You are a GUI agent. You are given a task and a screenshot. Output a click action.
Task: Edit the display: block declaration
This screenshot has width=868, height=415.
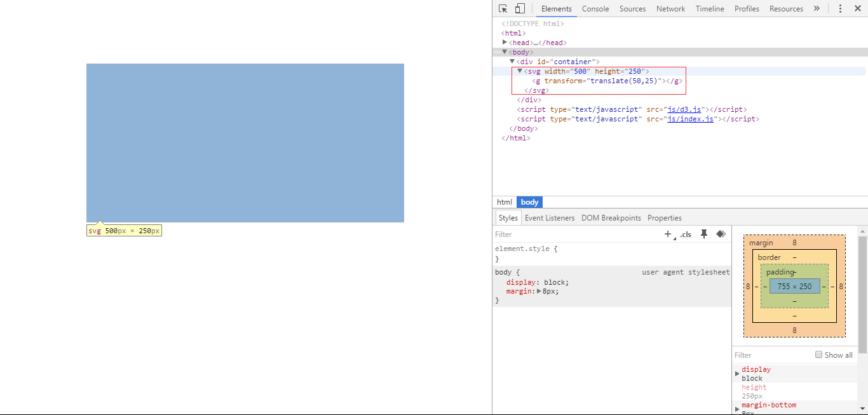pos(538,282)
